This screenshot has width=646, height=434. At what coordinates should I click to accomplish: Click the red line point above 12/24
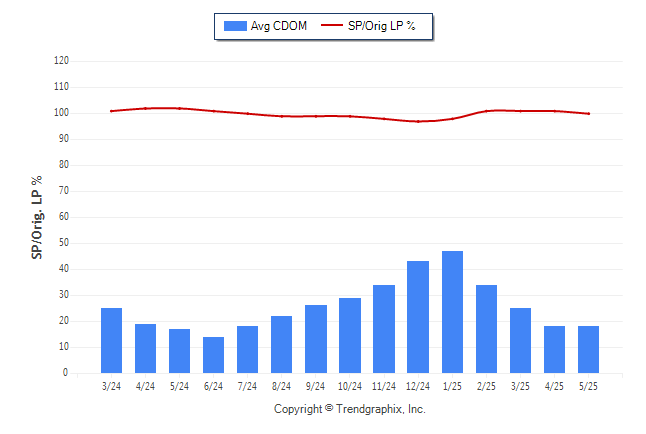coord(418,122)
